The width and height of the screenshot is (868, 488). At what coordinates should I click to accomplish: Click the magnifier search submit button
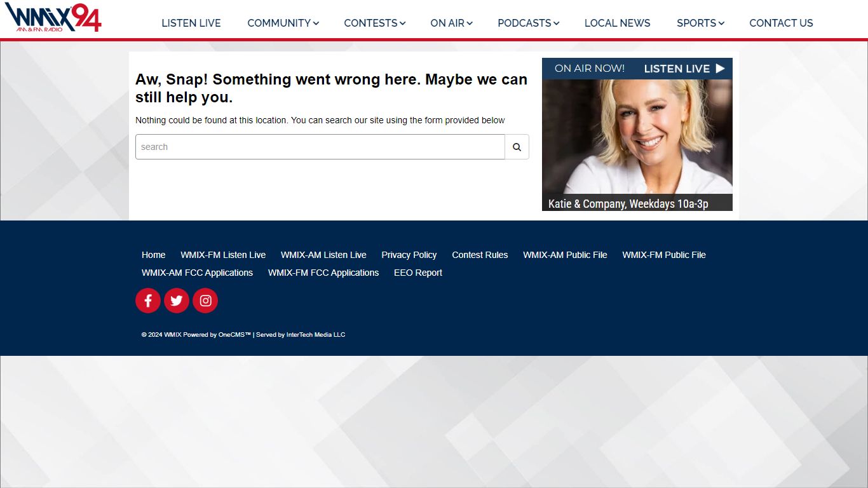tap(517, 147)
